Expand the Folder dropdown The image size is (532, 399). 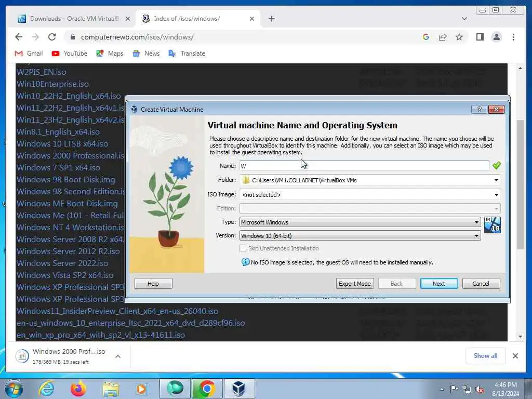point(496,180)
